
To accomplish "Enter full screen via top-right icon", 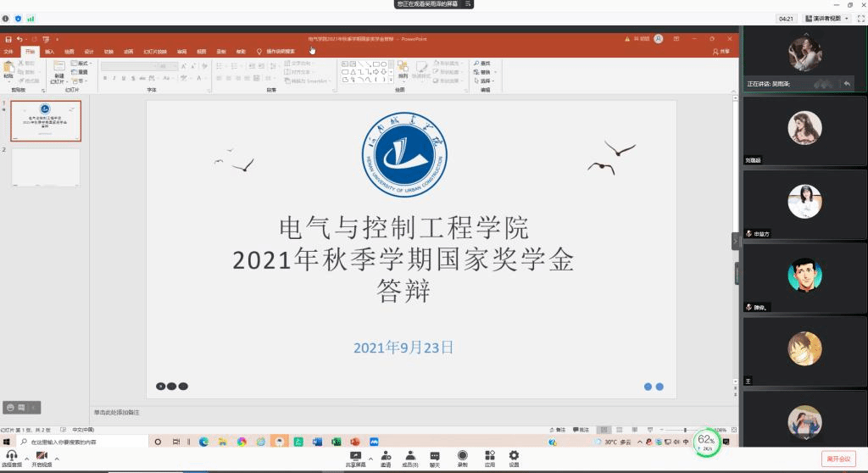I will pyautogui.click(x=860, y=18).
